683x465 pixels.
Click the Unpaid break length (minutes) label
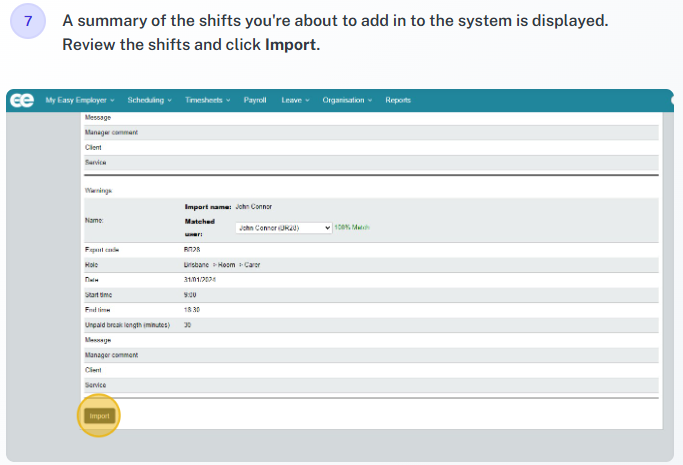(x=127, y=325)
